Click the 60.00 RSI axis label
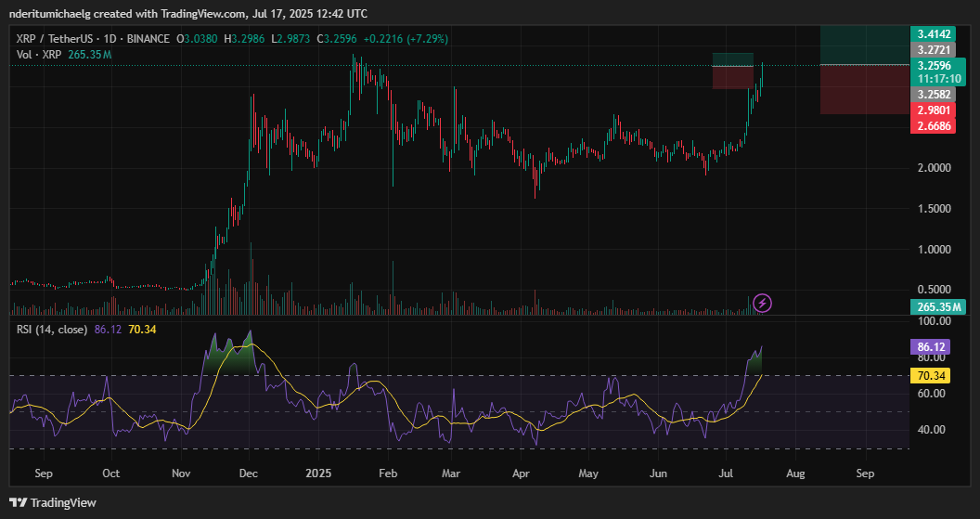980x519 pixels. point(931,394)
